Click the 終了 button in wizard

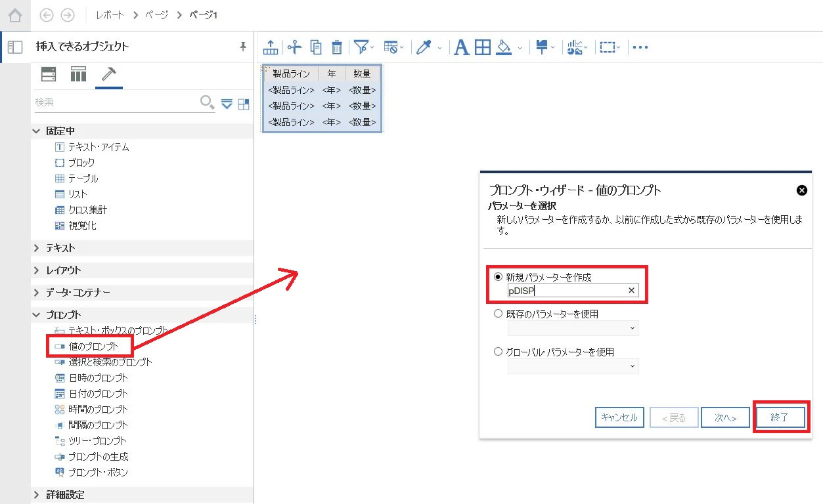(779, 417)
